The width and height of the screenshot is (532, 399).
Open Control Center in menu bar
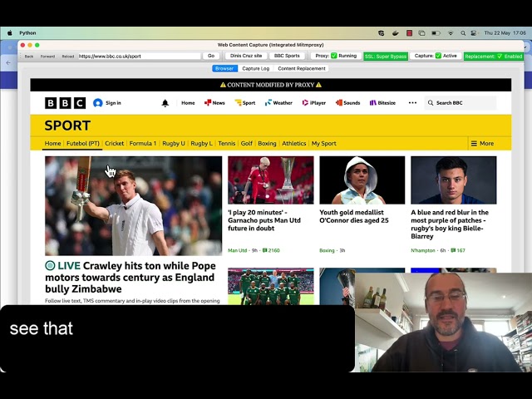[474, 33]
